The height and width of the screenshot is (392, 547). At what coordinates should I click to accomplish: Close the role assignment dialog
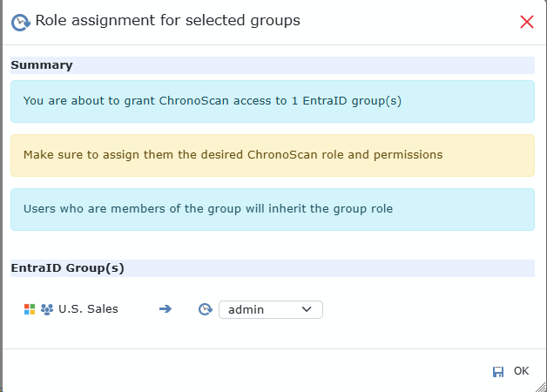tap(527, 22)
